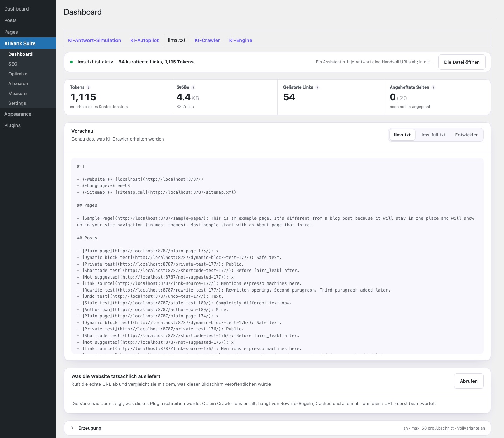Click the 'Author own' line in preview
Viewport: 504px width, 438px height.
(x=153, y=310)
